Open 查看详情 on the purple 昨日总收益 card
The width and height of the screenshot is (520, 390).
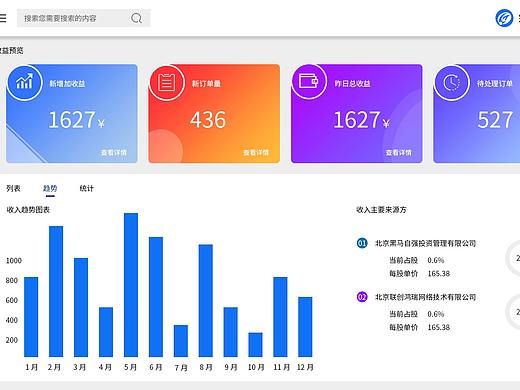[x=399, y=152]
